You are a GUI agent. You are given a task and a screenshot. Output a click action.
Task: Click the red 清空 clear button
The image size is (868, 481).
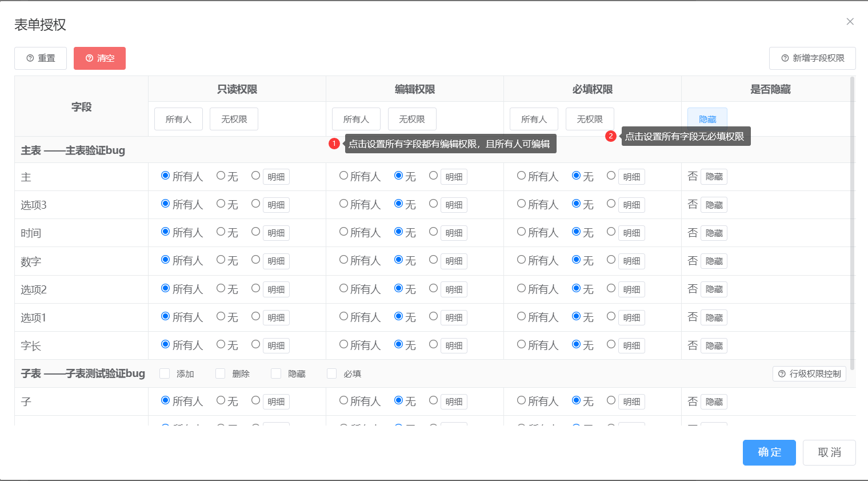coord(99,58)
